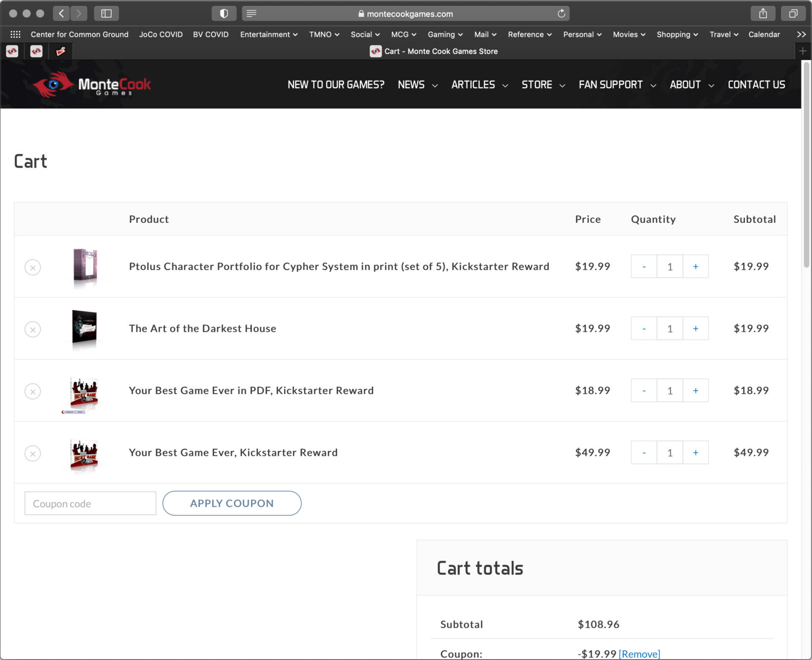Decrease quantity of Your Best Game Ever, Kickstarter Reward
812x660 pixels.
pyautogui.click(x=644, y=452)
